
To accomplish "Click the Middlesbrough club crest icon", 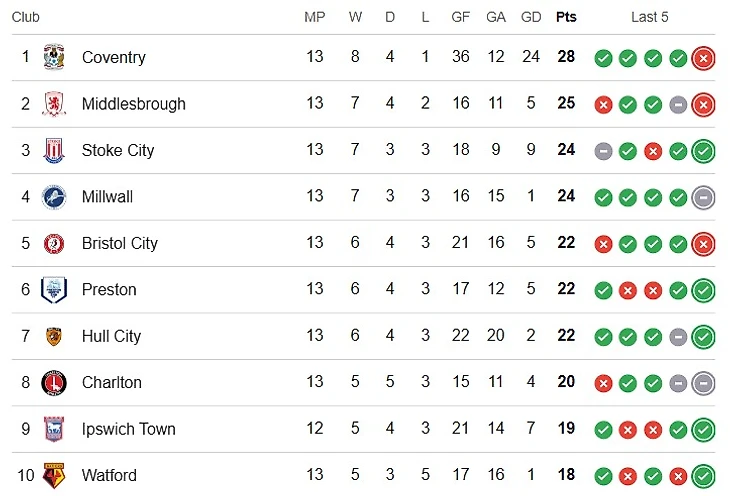I will pyautogui.click(x=54, y=104).
